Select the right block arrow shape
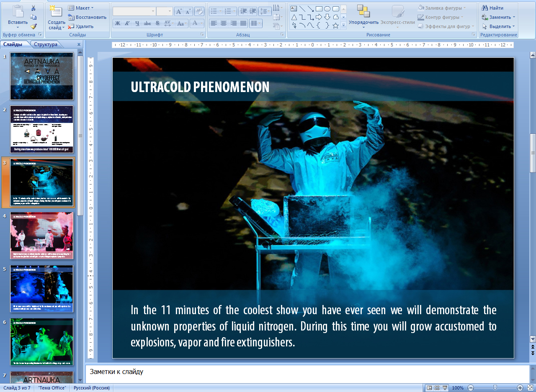 point(319,17)
